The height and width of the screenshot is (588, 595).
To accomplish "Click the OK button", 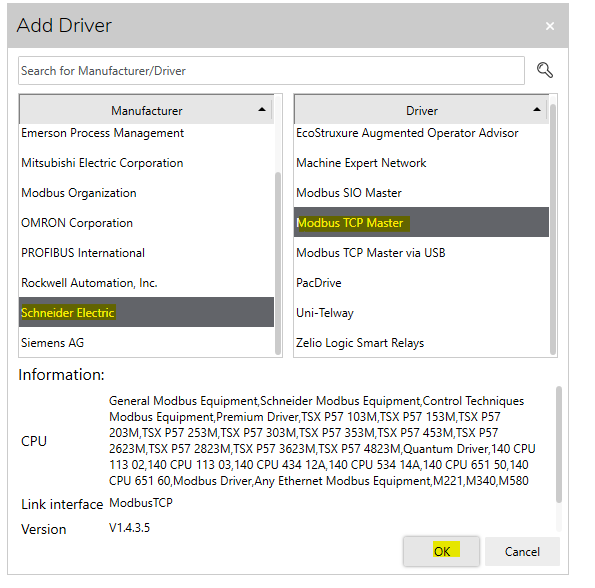I will click(x=441, y=551).
